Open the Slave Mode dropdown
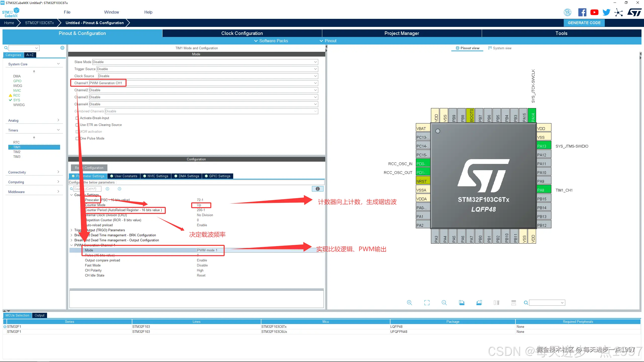Screen dimensions: 644x362 [205, 62]
